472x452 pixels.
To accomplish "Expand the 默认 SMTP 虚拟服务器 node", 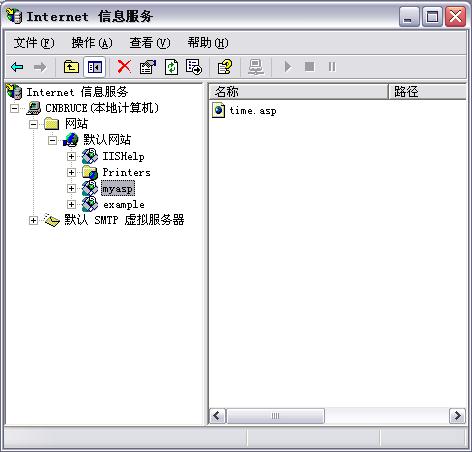I will [33, 220].
